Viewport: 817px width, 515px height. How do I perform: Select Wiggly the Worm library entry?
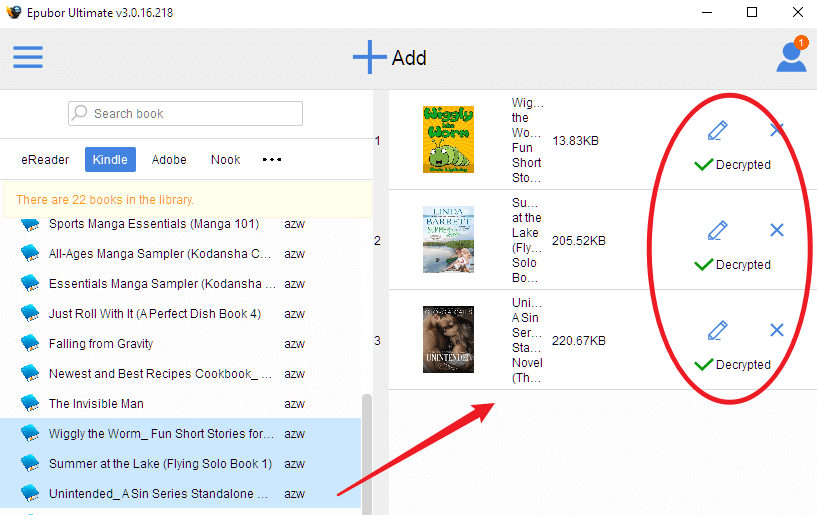(181, 434)
